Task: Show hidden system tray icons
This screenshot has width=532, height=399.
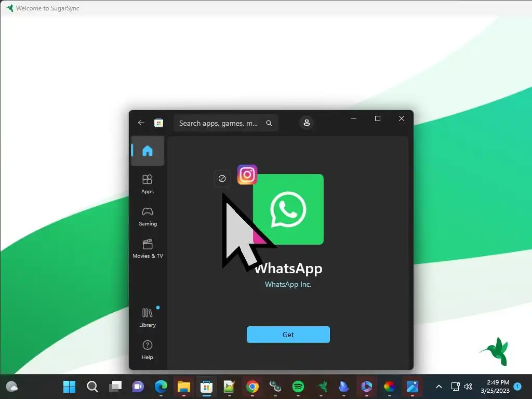Action: 438,387
